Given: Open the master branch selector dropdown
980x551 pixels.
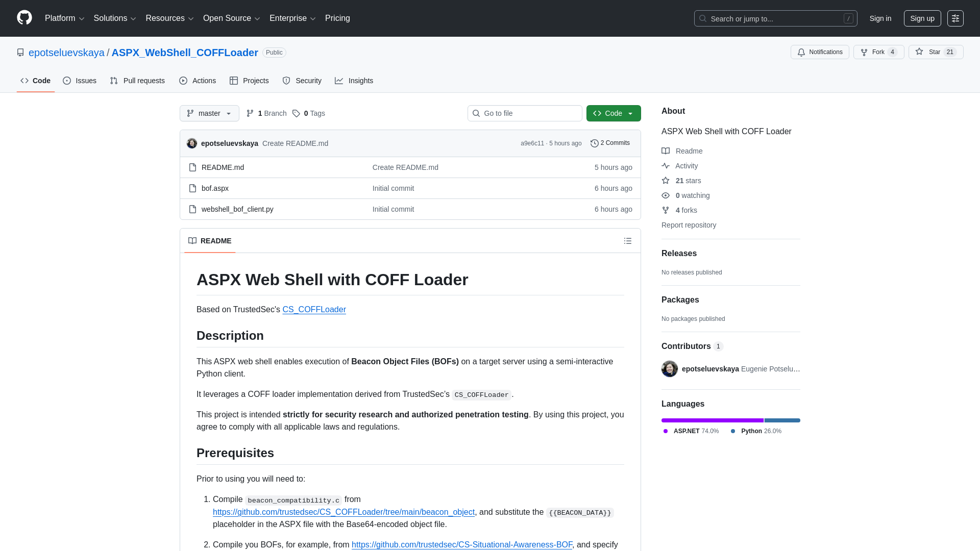Looking at the screenshot, I should click(209, 113).
